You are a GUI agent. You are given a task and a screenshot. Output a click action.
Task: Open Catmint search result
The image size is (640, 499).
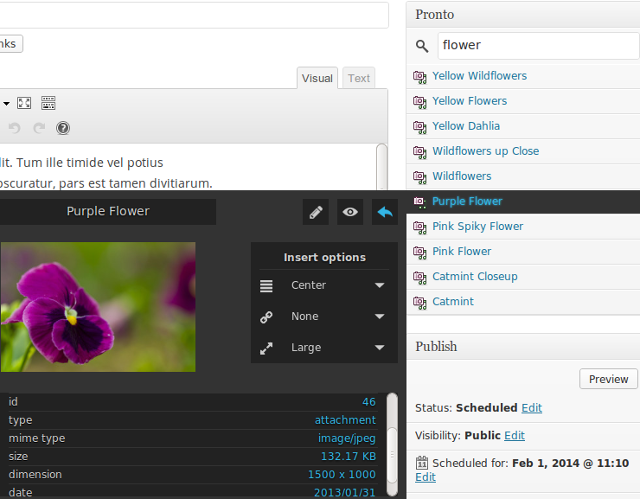click(x=453, y=302)
